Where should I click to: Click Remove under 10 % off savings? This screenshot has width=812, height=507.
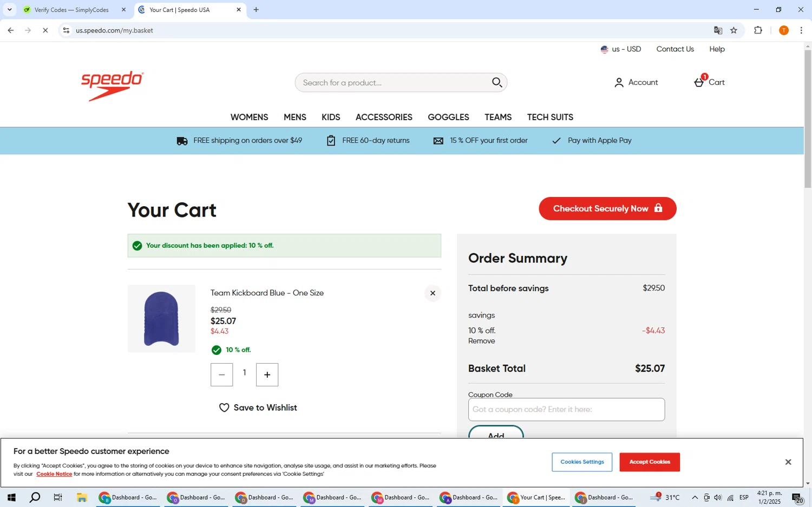pyautogui.click(x=481, y=341)
